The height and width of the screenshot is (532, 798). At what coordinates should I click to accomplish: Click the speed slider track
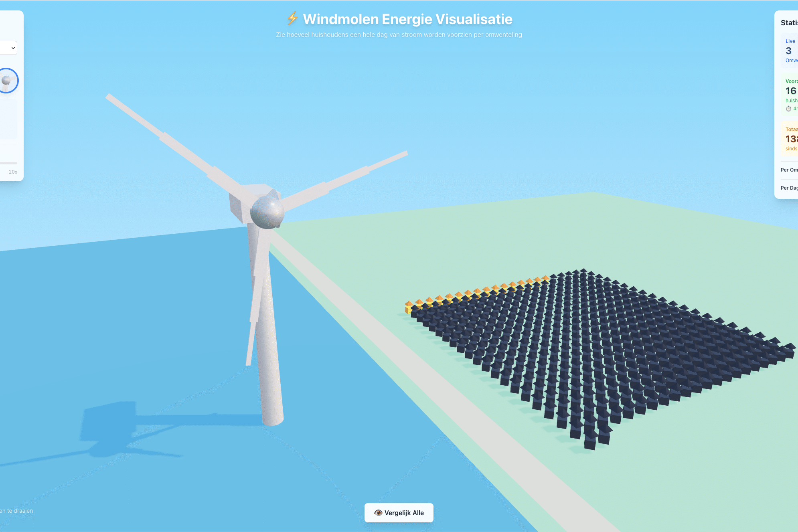[x=8, y=163]
